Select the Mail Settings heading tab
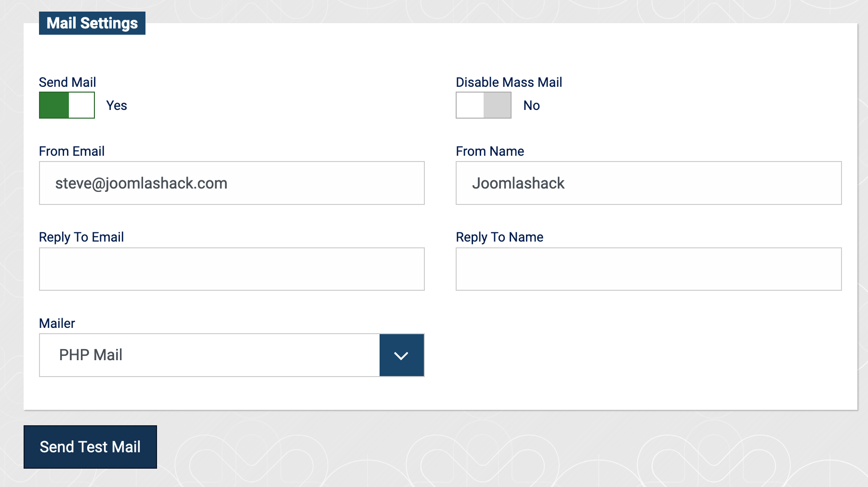Viewport: 868px width, 487px height. click(x=92, y=23)
